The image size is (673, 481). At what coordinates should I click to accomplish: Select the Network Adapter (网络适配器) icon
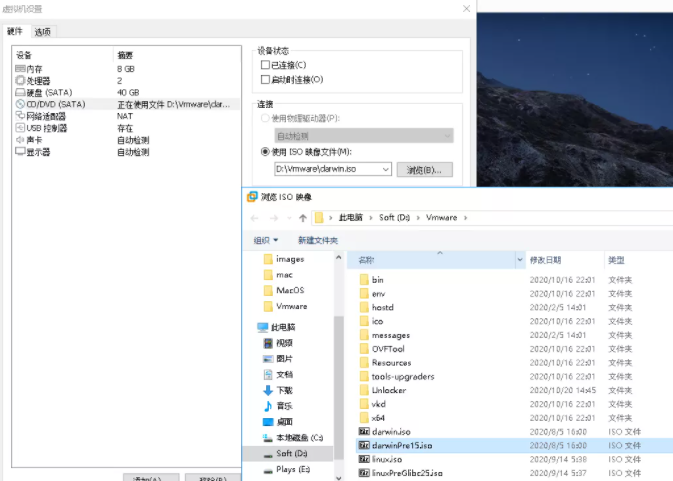point(20,116)
